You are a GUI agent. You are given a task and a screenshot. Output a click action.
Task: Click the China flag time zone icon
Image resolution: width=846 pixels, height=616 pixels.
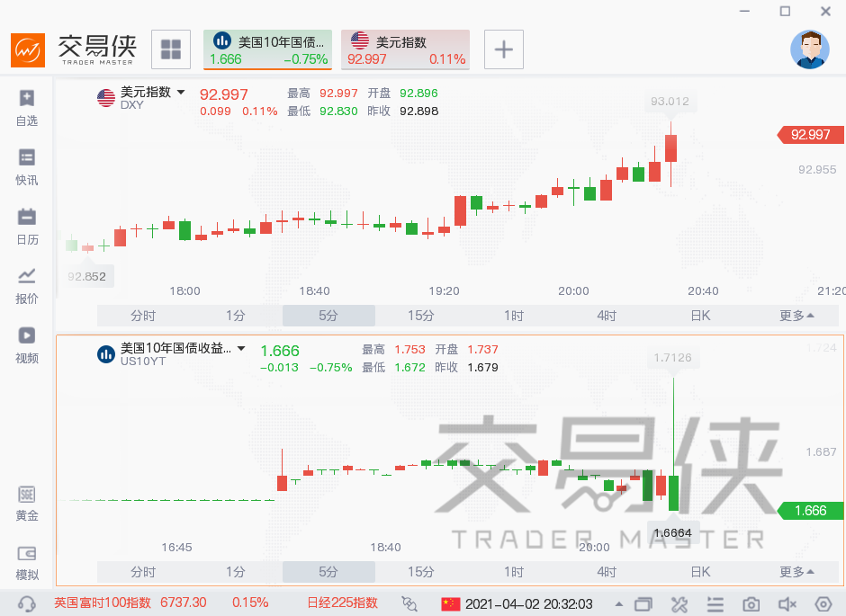point(451,603)
